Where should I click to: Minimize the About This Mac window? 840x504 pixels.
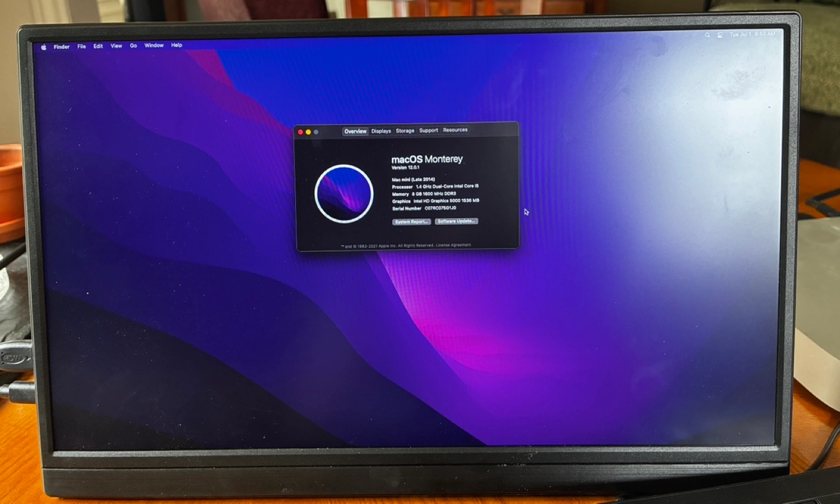pos(309,132)
